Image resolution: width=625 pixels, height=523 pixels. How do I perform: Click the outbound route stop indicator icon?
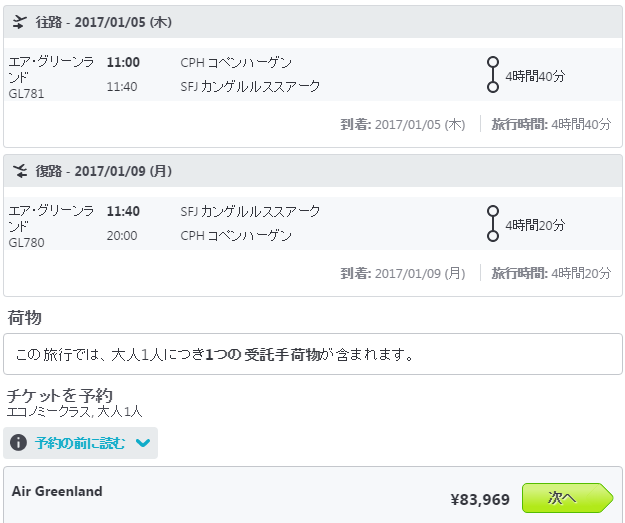pos(493,75)
